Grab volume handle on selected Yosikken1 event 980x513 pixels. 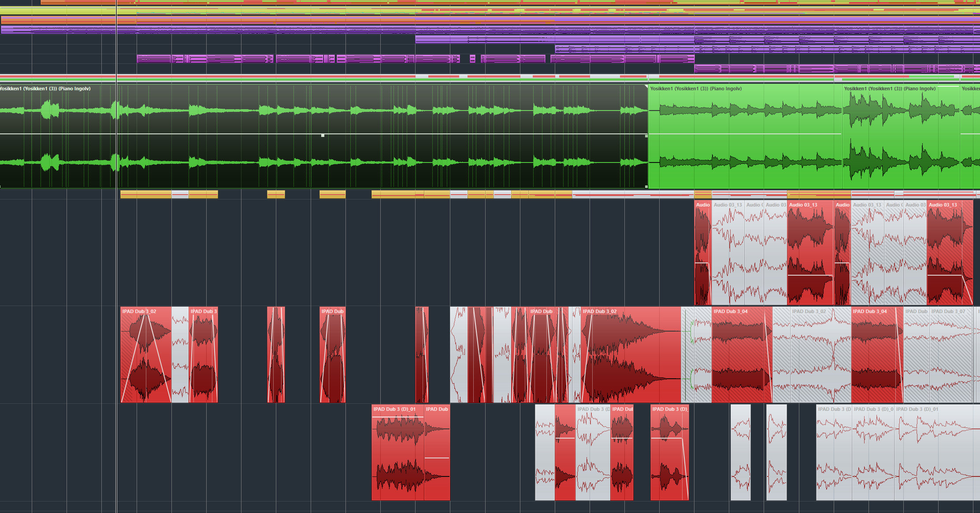[323, 135]
